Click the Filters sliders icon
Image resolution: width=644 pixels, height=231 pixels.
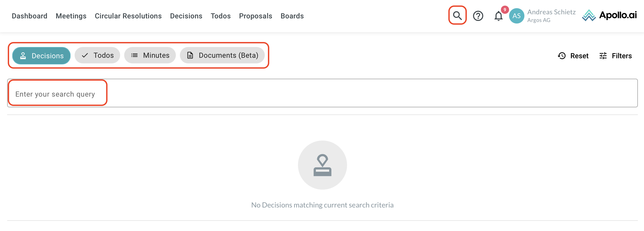click(x=603, y=56)
